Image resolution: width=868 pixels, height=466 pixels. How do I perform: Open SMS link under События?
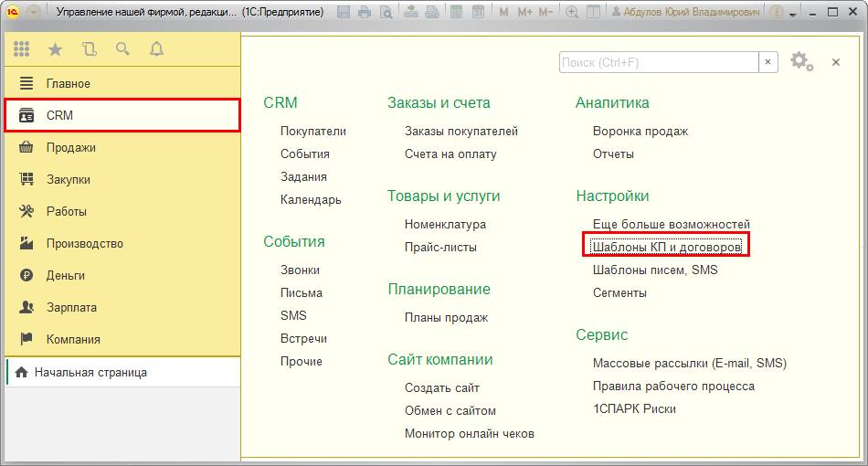pyautogui.click(x=293, y=315)
